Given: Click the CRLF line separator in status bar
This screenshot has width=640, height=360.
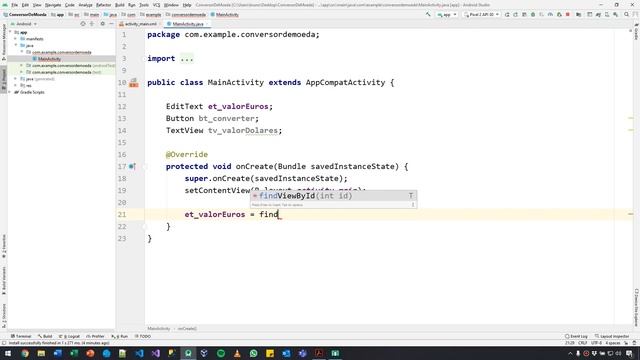Looking at the screenshot, I should pos(582,343).
